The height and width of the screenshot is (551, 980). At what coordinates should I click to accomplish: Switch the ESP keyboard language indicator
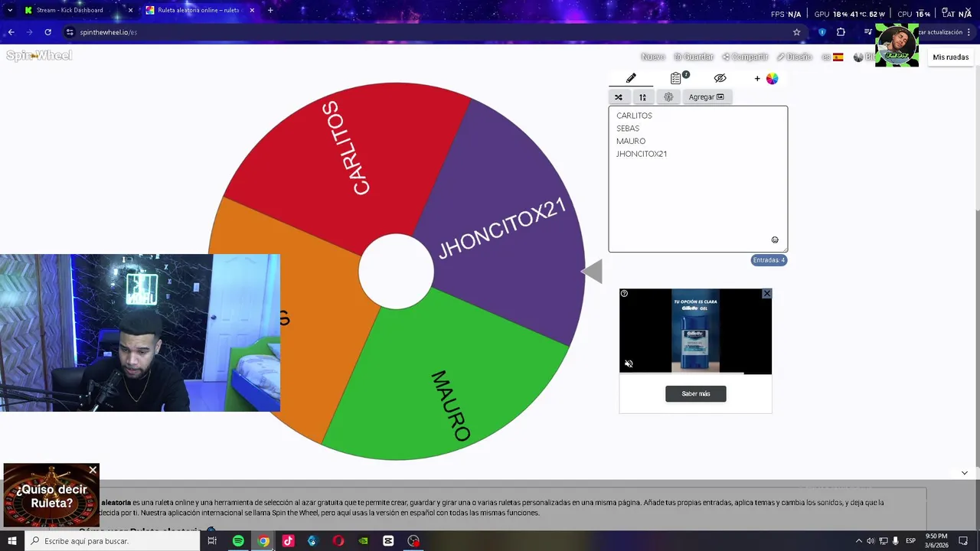click(x=911, y=541)
